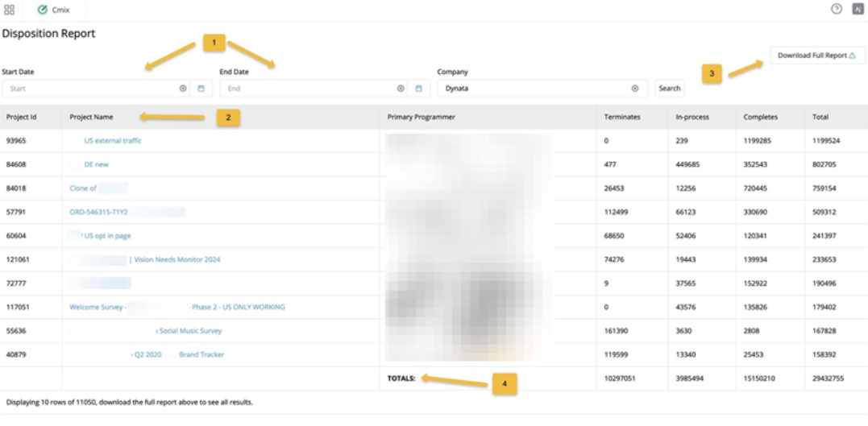Click the grand total 29432755

point(828,378)
